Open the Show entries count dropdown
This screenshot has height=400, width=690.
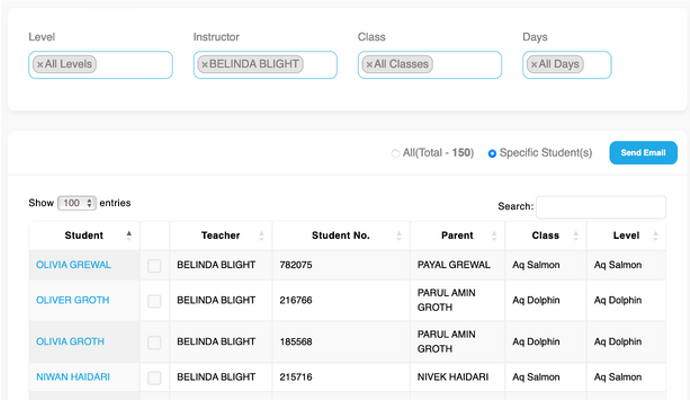(x=76, y=203)
